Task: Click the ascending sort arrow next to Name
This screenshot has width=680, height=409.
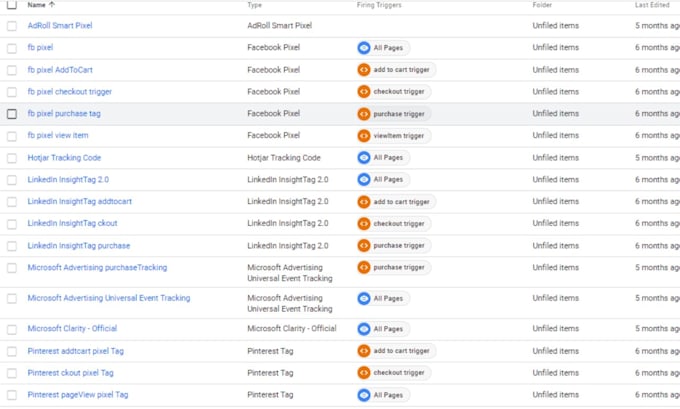Action: [52, 5]
